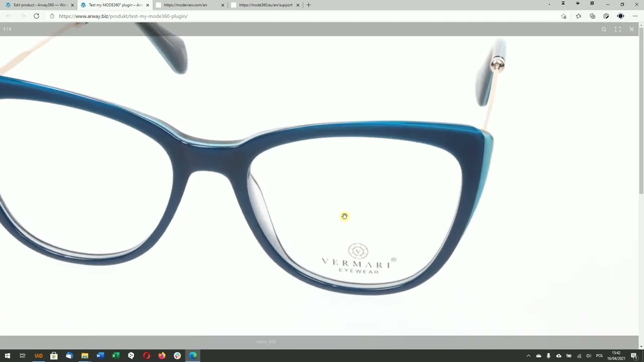Open the Outlook-style mail taskbar icon

(x=69, y=356)
